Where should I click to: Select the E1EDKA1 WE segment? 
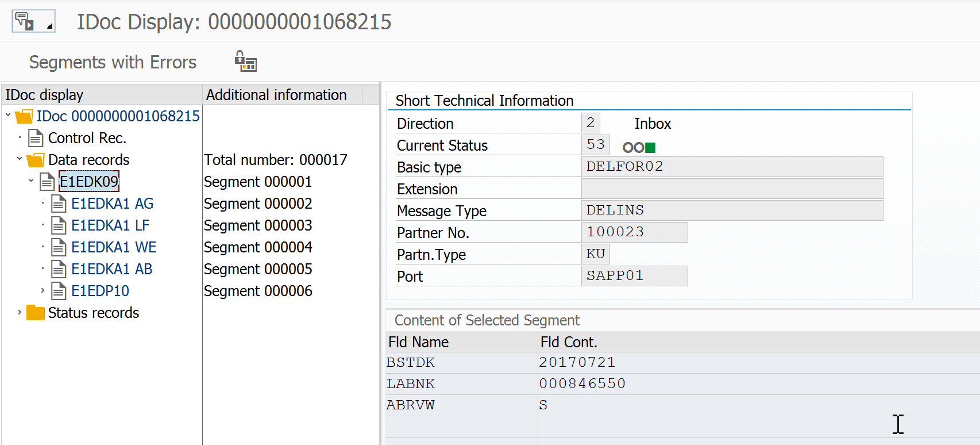click(113, 247)
